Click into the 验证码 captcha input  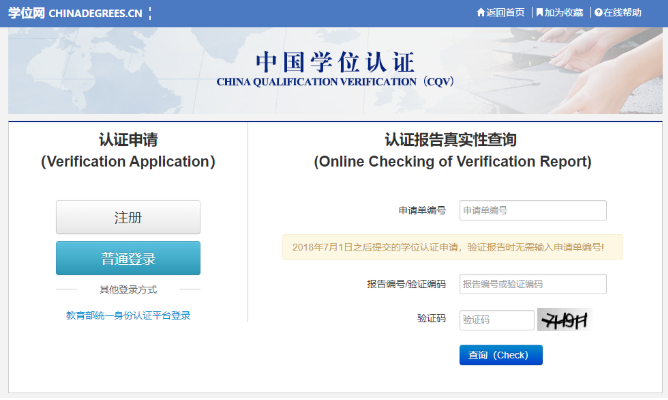point(496,320)
